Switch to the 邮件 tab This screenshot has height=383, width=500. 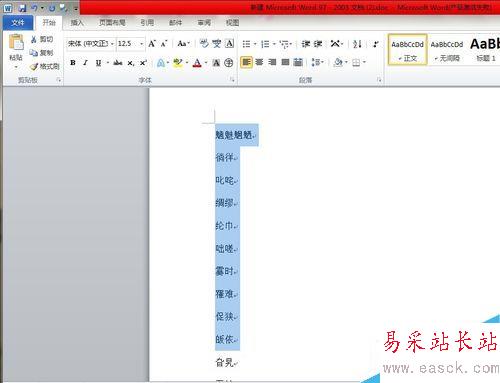click(x=175, y=23)
